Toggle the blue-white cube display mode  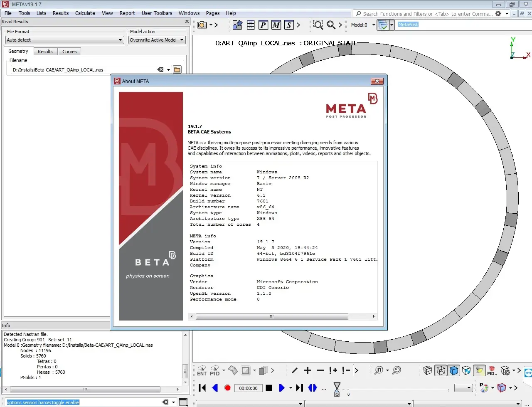pyautogui.click(x=466, y=370)
